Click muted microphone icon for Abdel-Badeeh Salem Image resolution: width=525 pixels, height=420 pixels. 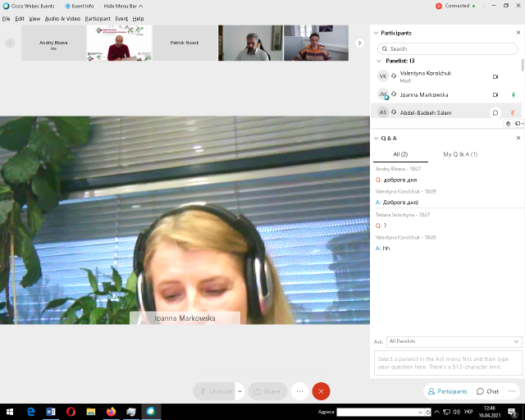click(x=512, y=113)
